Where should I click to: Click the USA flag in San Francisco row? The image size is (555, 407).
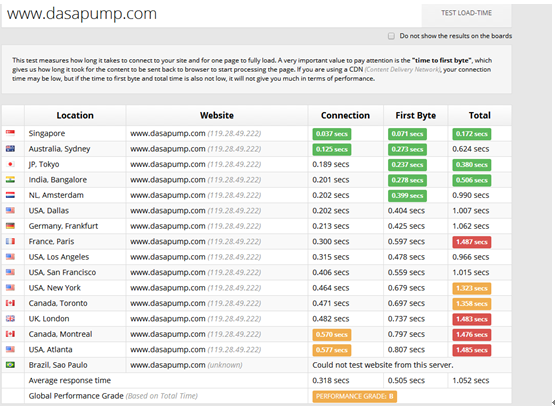11,272
